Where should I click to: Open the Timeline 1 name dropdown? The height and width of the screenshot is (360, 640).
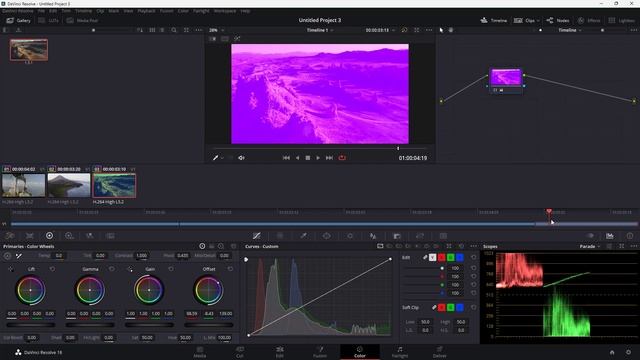(320, 30)
